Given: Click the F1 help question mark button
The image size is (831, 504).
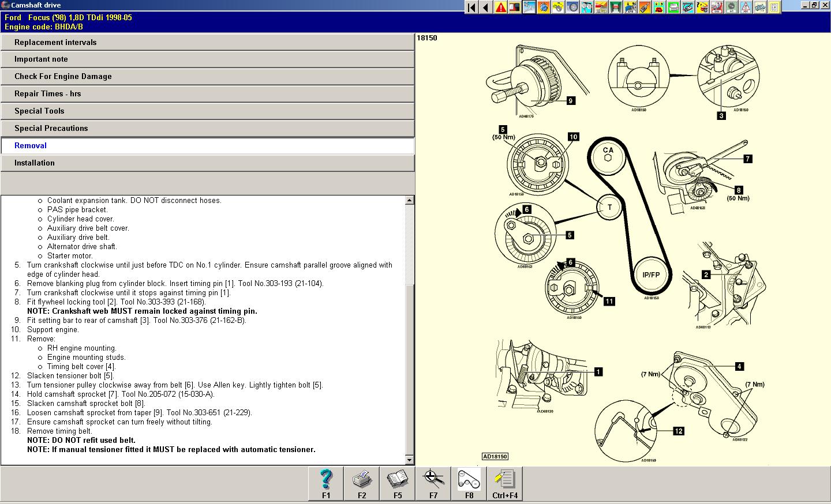Looking at the screenshot, I should click(326, 483).
